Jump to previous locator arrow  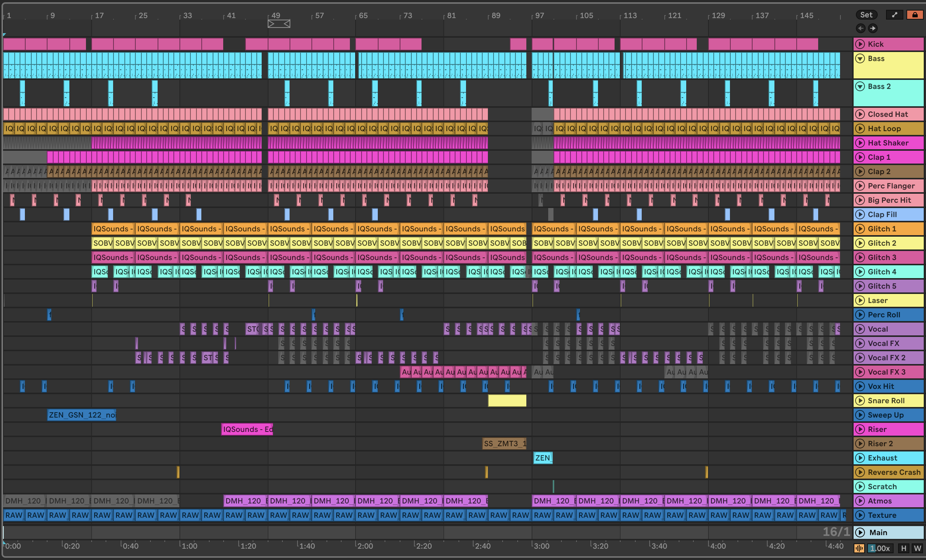861,28
